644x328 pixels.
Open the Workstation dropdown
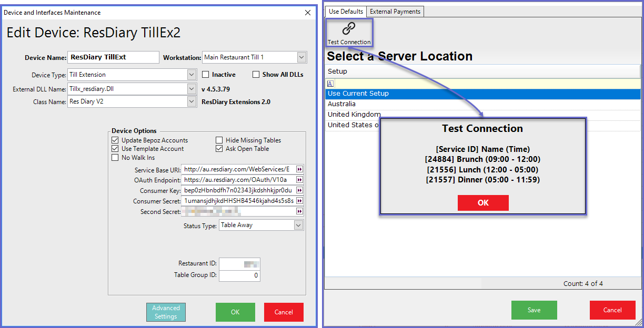(x=301, y=57)
